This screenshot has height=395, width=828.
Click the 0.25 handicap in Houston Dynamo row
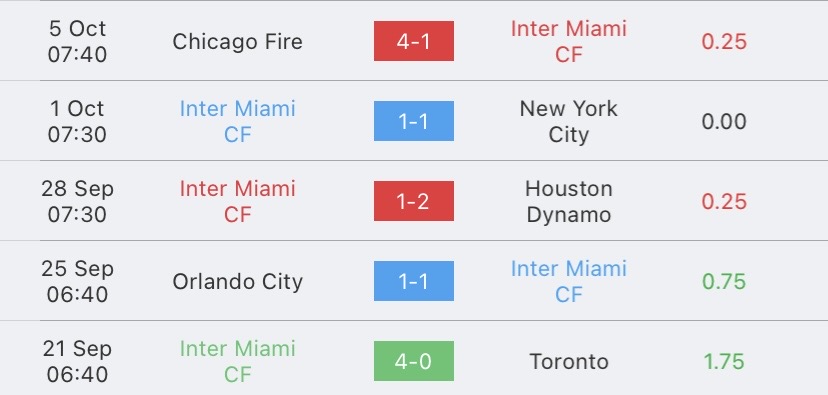click(x=724, y=202)
